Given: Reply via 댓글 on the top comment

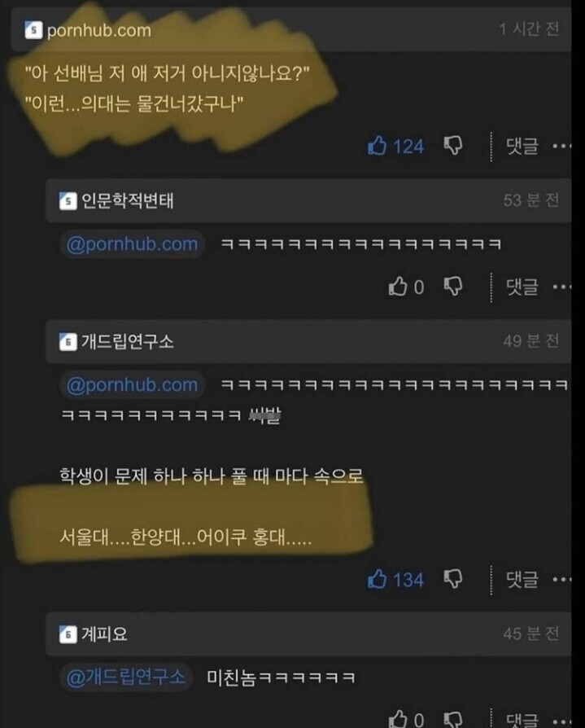Looking at the screenshot, I should tap(522, 147).
